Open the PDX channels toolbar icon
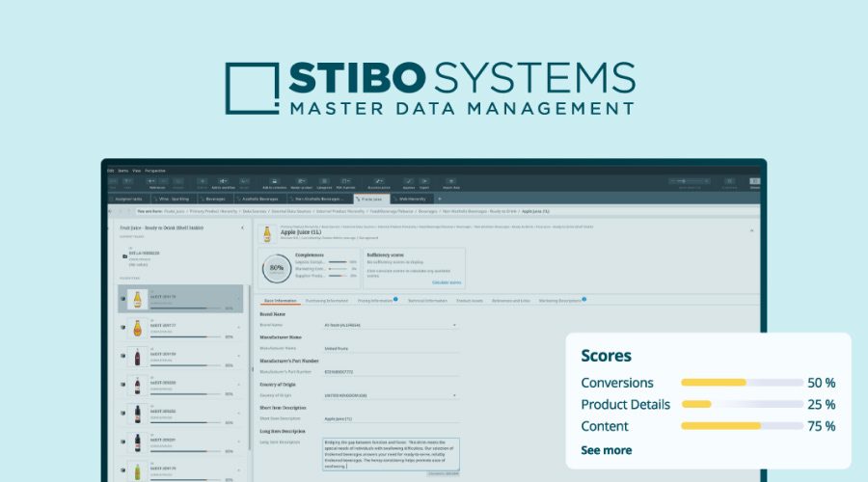 [345, 183]
